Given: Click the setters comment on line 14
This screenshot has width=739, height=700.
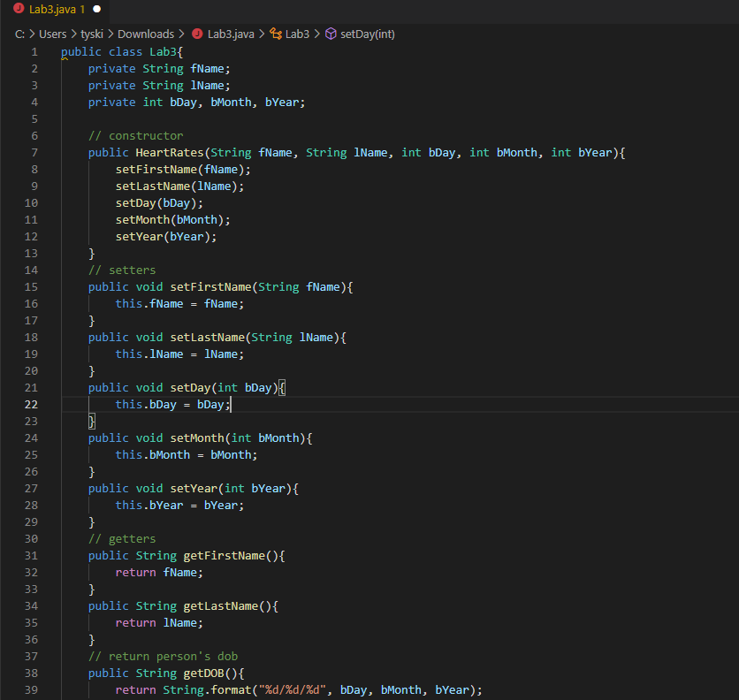Looking at the screenshot, I should (124, 270).
